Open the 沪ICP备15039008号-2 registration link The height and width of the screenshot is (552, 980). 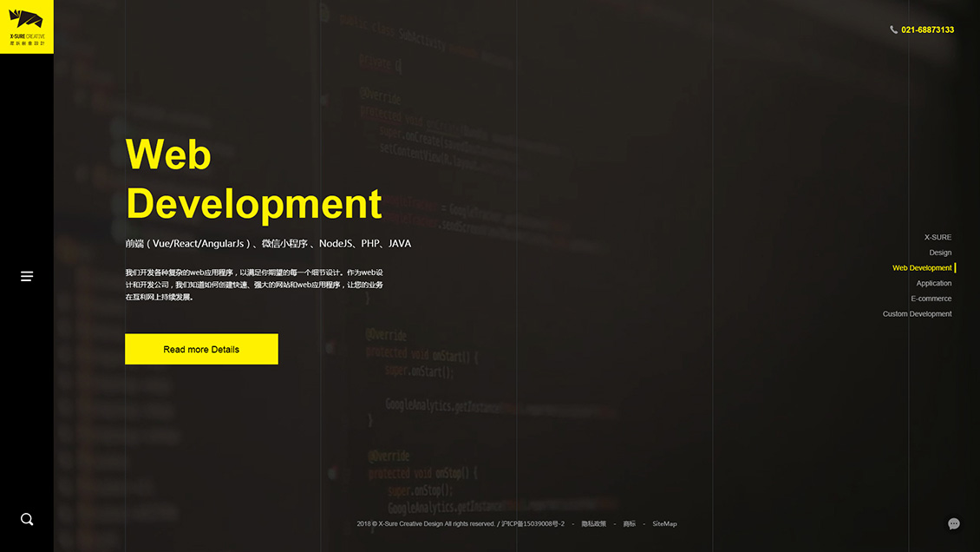532,524
